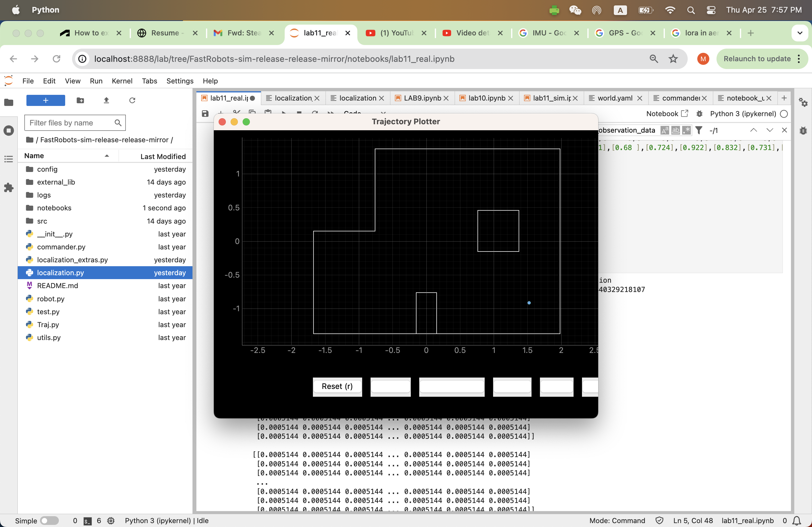This screenshot has height=527, width=812.
Task: Click the kernel settings chip icon in status bar
Action: 111,520
